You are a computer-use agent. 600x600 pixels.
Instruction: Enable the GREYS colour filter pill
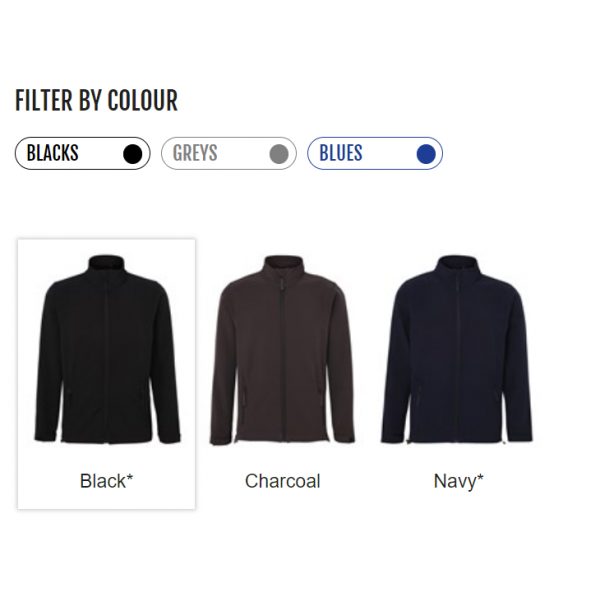click(229, 153)
